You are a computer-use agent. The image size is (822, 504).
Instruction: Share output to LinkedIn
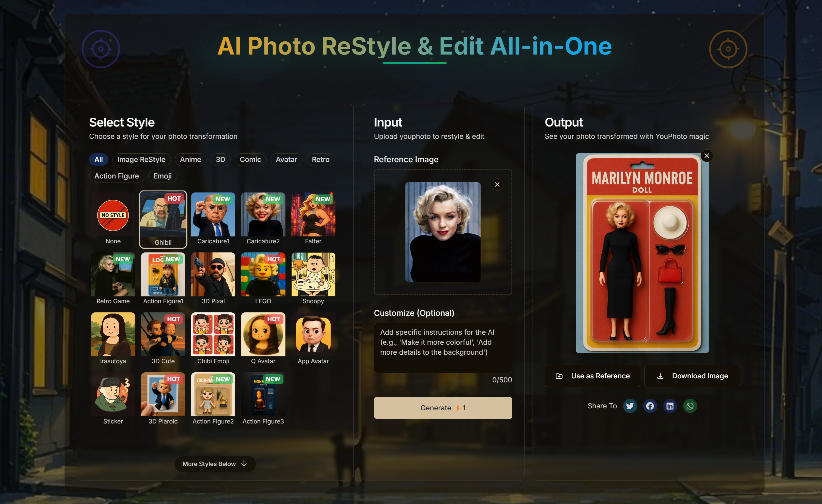coord(670,406)
